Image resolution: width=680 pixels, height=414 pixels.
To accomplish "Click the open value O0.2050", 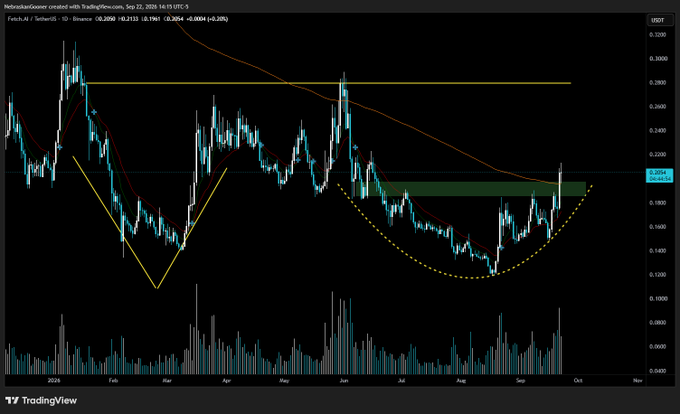I will pos(105,19).
